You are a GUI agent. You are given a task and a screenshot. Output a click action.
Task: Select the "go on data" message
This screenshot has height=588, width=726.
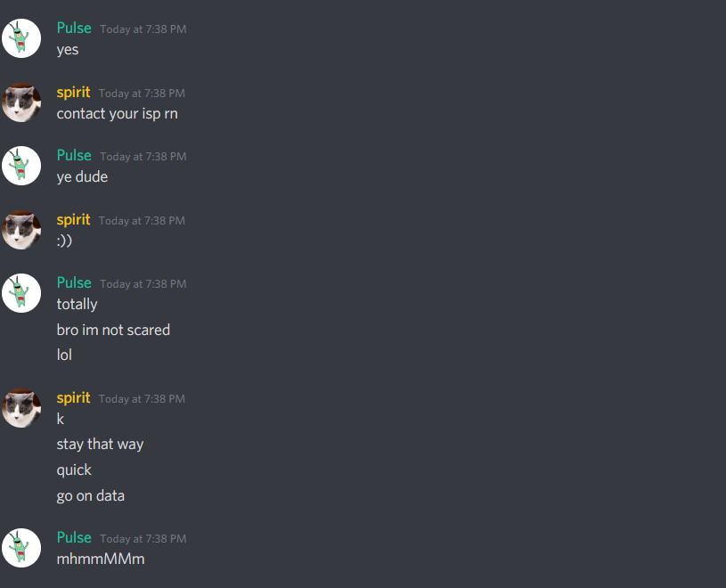pos(90,496)
